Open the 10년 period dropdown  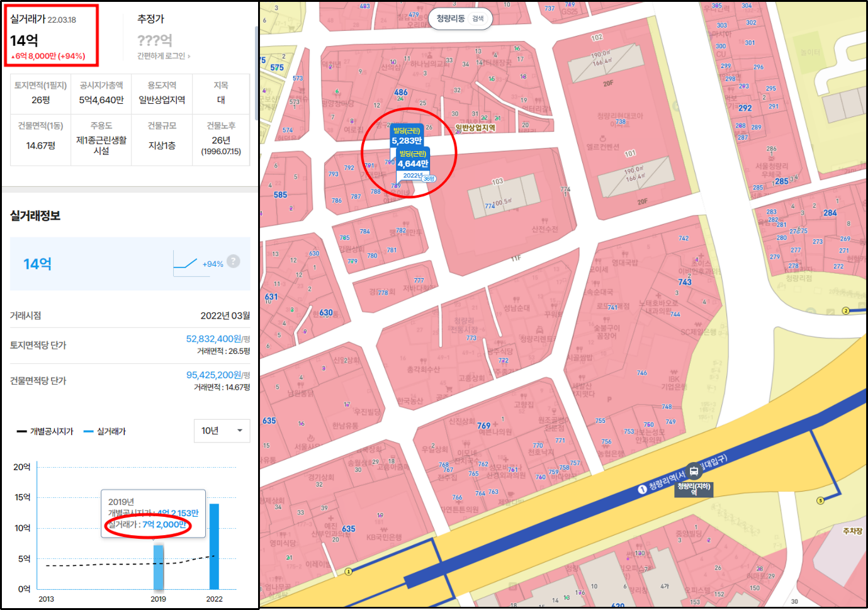tap(222, 431)
